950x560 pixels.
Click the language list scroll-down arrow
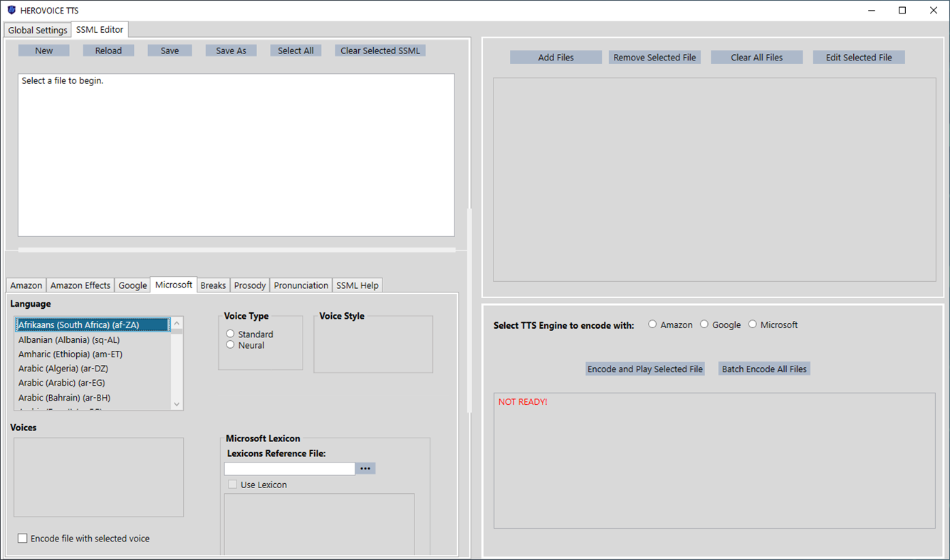pos(175,403)
